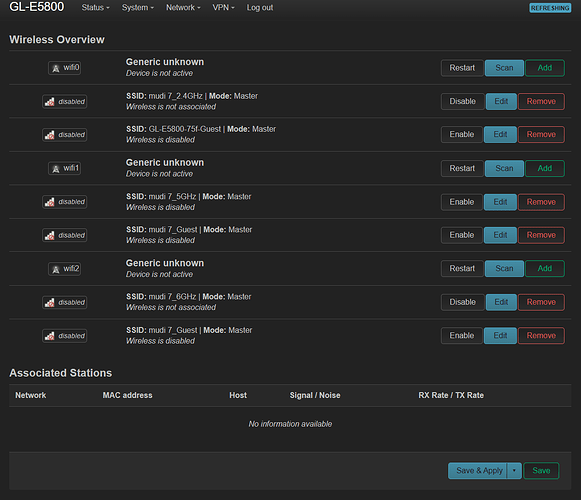Remove the mudi 7_5GHz network
Viewport: 581px width, 500px height.
click(x=541, y=202)
